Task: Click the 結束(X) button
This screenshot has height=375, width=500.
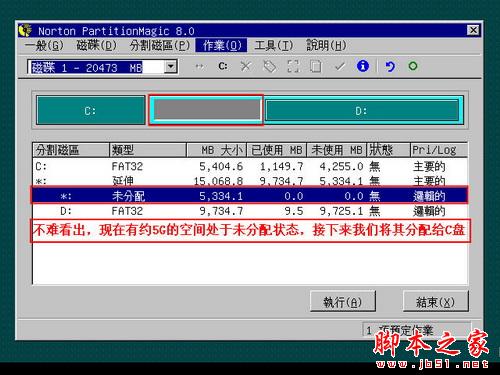Action: click(x=435, y=302)
